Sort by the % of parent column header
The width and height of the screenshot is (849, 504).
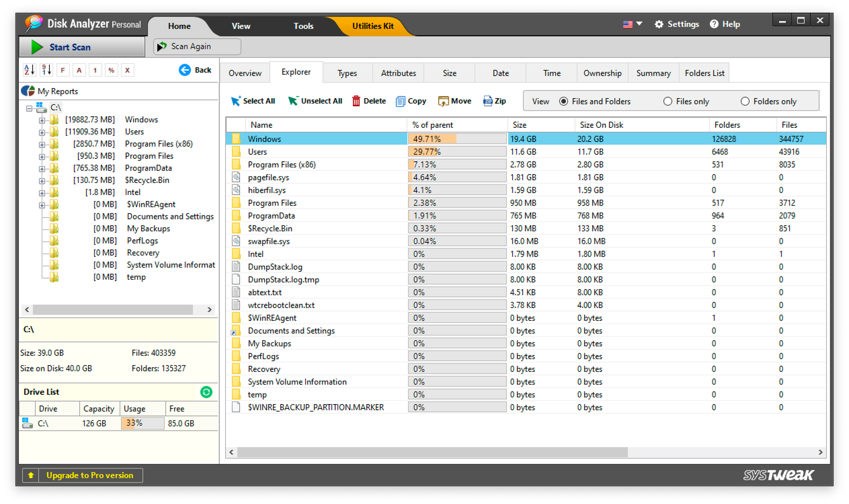pos(457,125)
